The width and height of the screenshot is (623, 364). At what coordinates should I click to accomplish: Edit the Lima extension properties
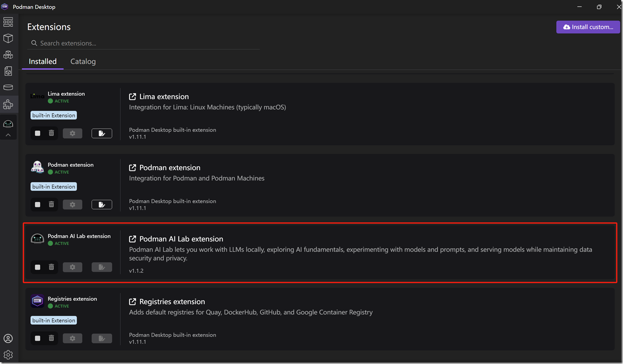102,133
